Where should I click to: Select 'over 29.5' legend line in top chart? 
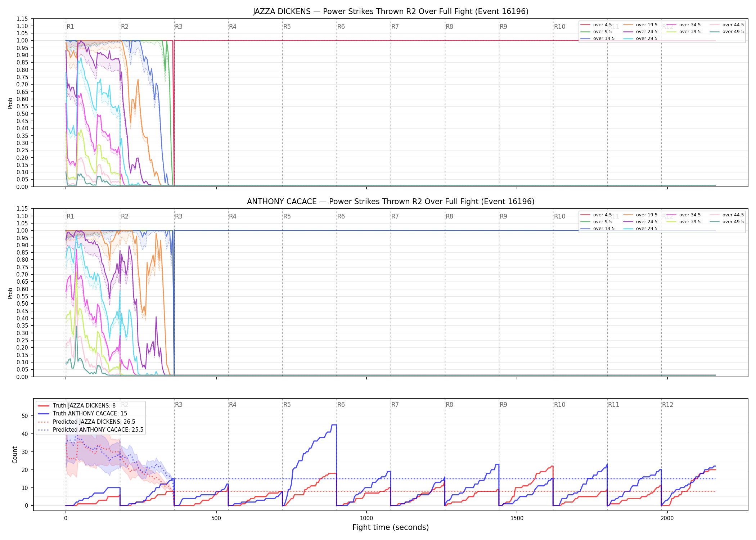tap(640, 39)
